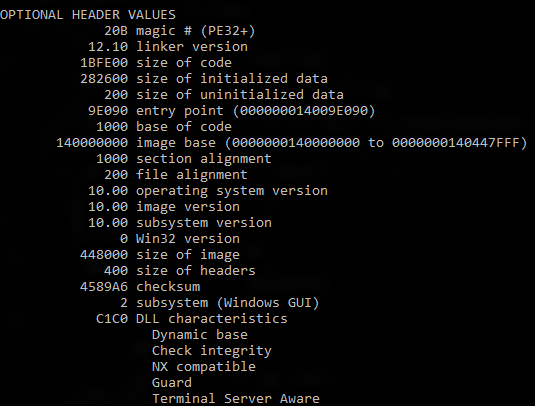Click the size of initialized data line
This screenshot has height=406, width=535.
(204, 79)
